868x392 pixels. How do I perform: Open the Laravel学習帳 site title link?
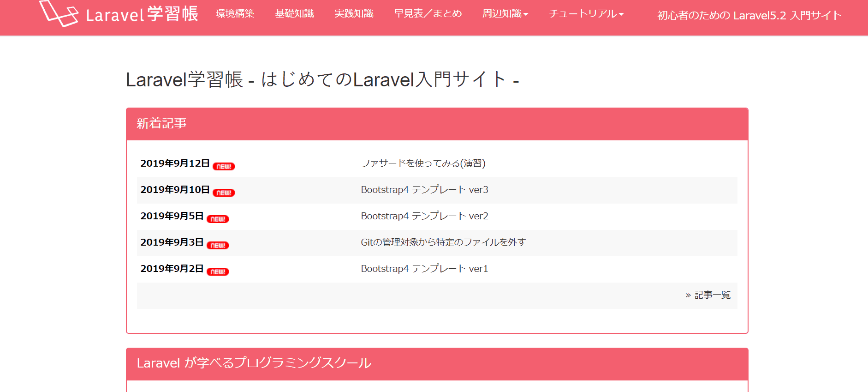142,14
